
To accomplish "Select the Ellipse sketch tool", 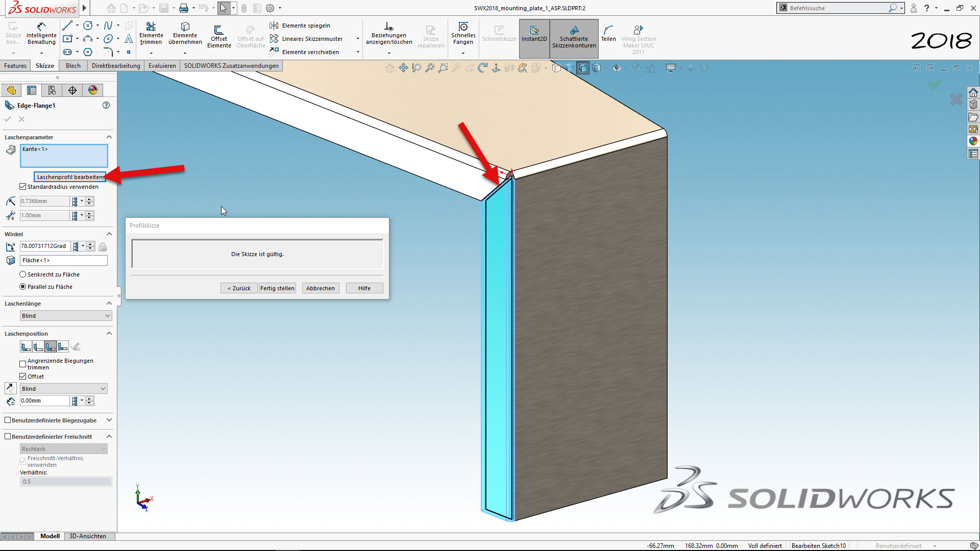I will coord(108,39).
